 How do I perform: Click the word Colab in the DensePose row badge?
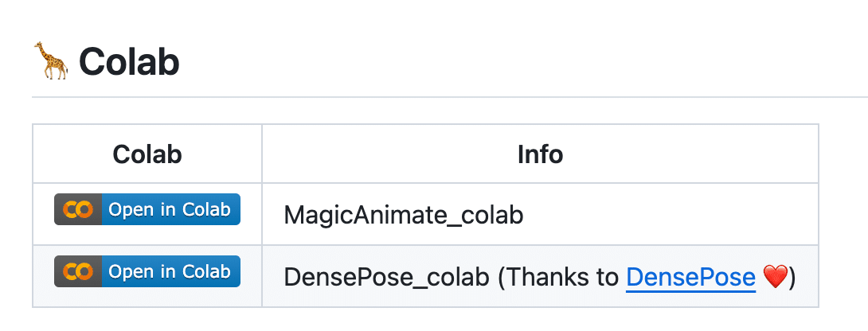click(206, 272)
